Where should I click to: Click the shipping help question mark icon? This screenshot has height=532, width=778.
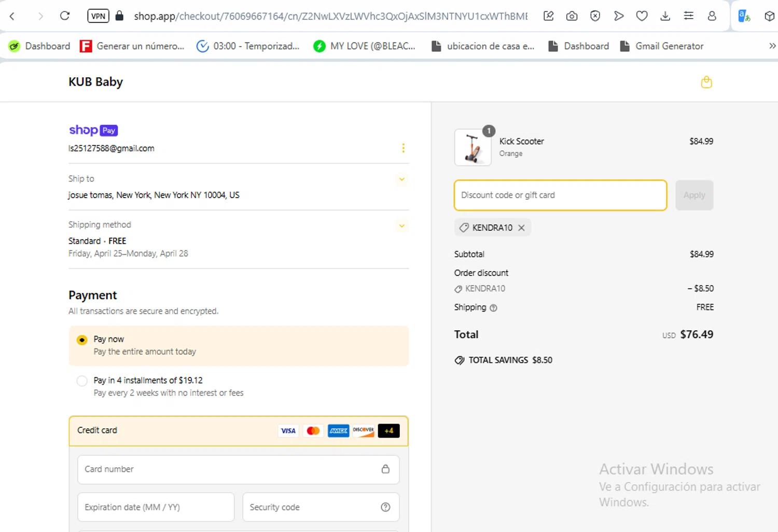(493, 307)
